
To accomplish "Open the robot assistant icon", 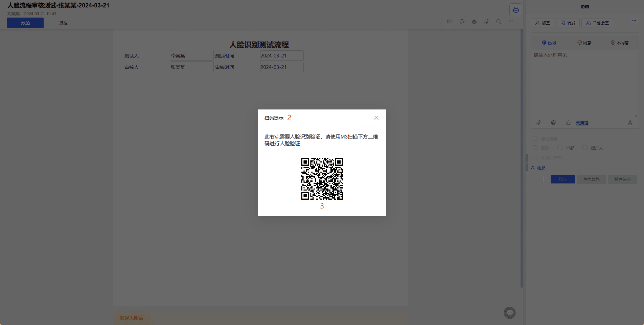I will 516,10.
